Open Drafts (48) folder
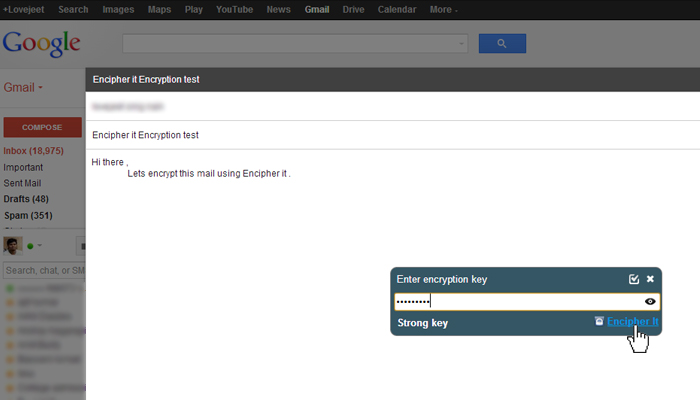The height and width of the screenshot is (400, 700). (x=26, y=199)
